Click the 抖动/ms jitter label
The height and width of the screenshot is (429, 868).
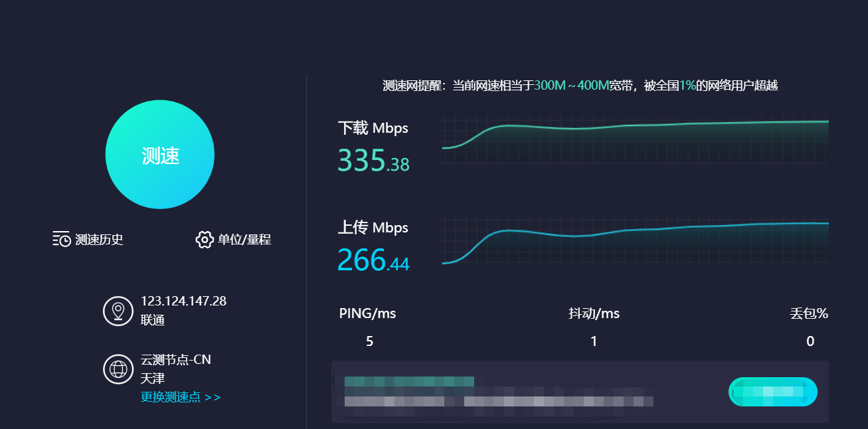[x=594, y=313]
